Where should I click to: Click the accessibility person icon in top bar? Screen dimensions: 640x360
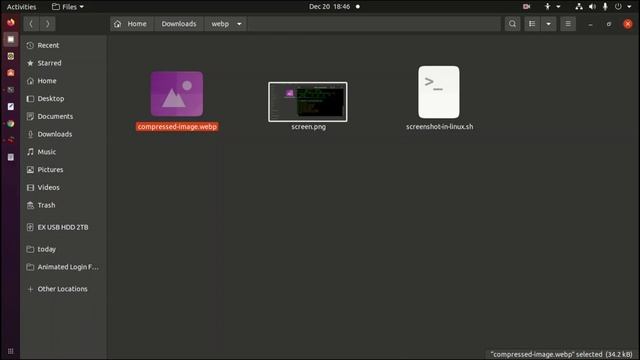(x=548, y=7)
